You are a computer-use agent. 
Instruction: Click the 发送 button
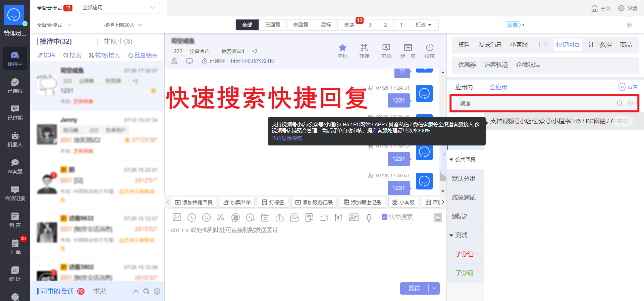click(414, 288)
